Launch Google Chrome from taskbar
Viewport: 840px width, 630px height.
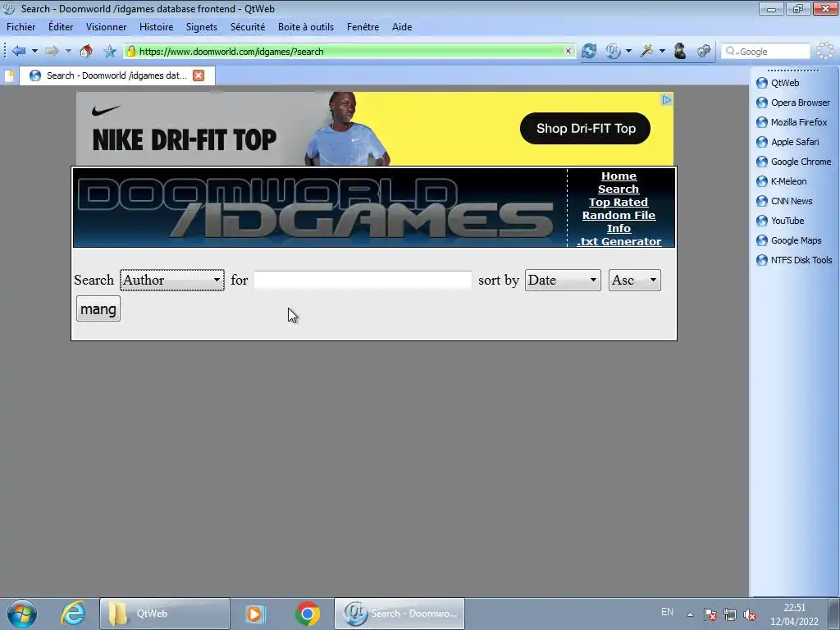click(308, 614)
